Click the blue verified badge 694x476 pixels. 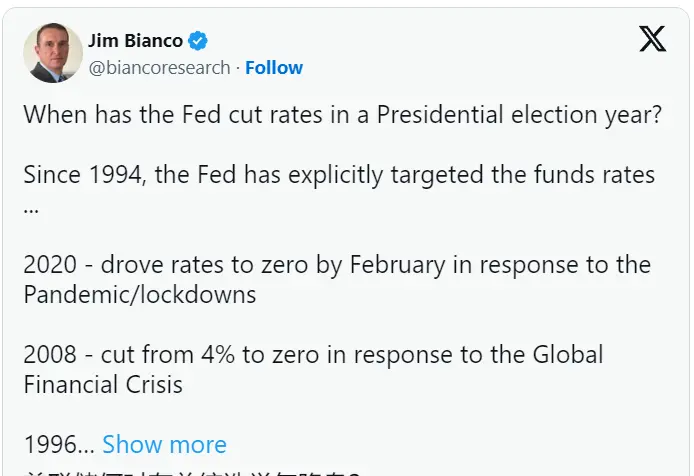(x=199, y=41)
